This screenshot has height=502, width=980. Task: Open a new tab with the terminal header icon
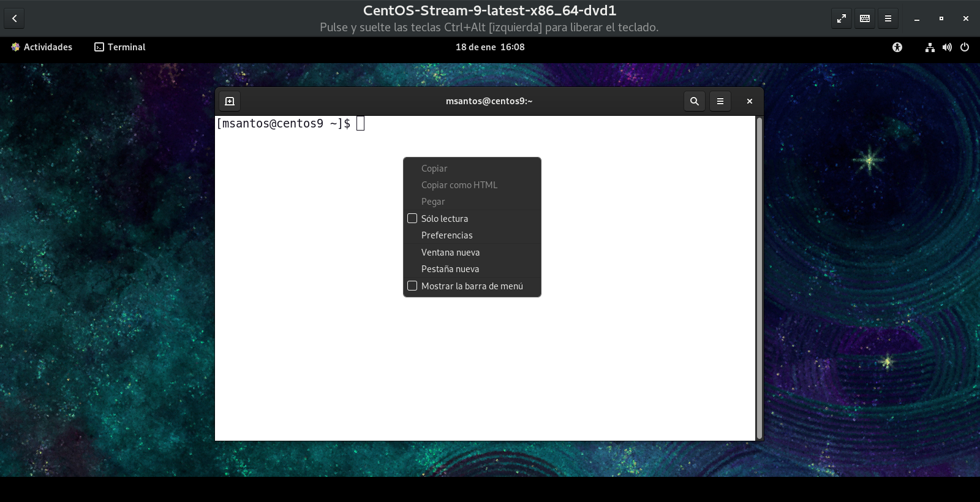[x=230, y=101]
